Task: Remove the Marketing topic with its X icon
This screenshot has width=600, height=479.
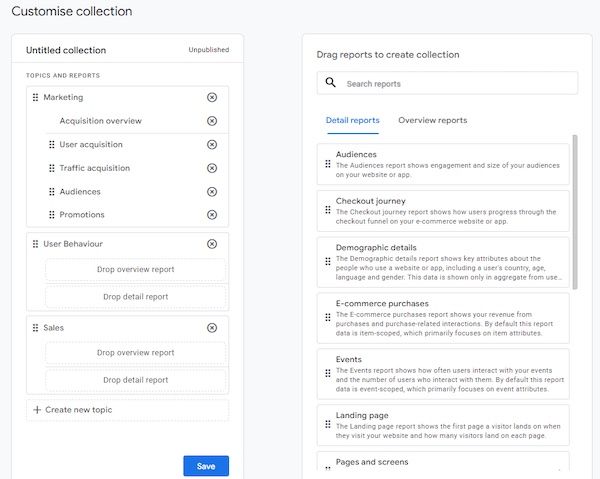Action: pyautogui.click(x=211, y=97)
